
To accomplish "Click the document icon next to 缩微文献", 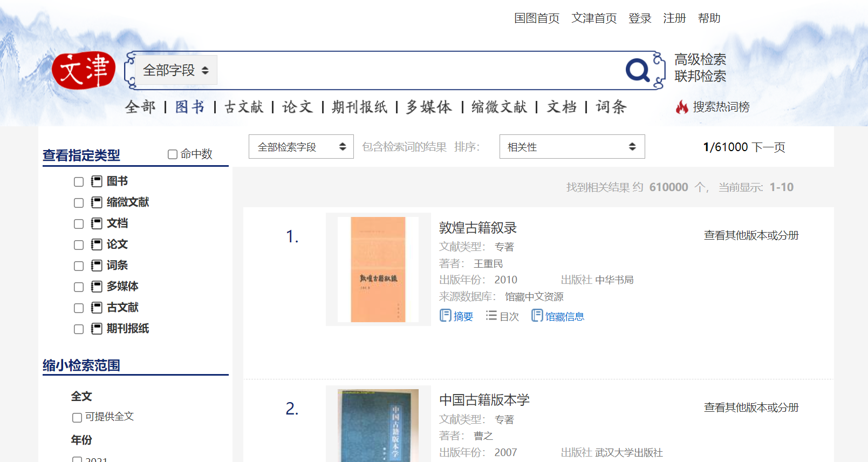I will click(x=97, y=202).
